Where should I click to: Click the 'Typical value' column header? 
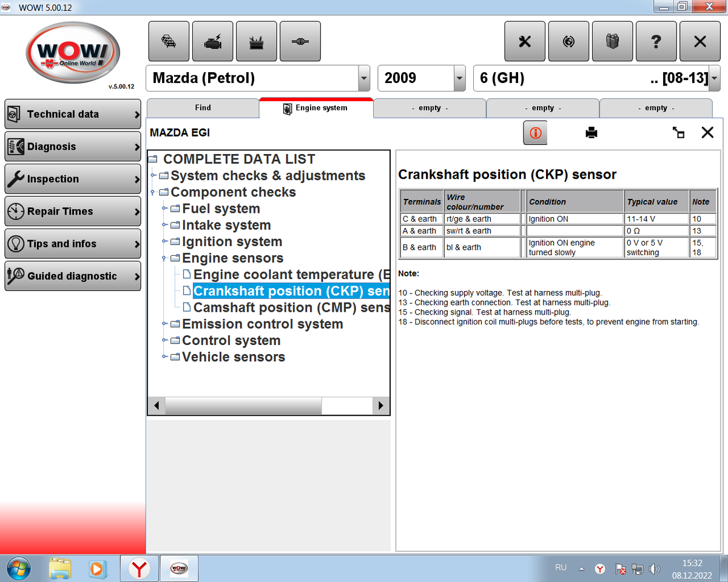pos(656,201)
